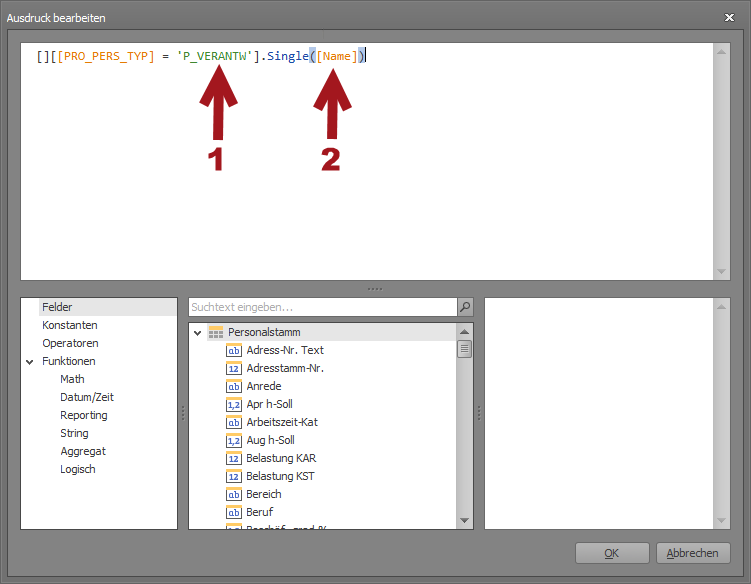The width and height of the screenshot is (751, 584).
Task: Click the Suchtext eingeben search field
Action: (x=323, y=307)
